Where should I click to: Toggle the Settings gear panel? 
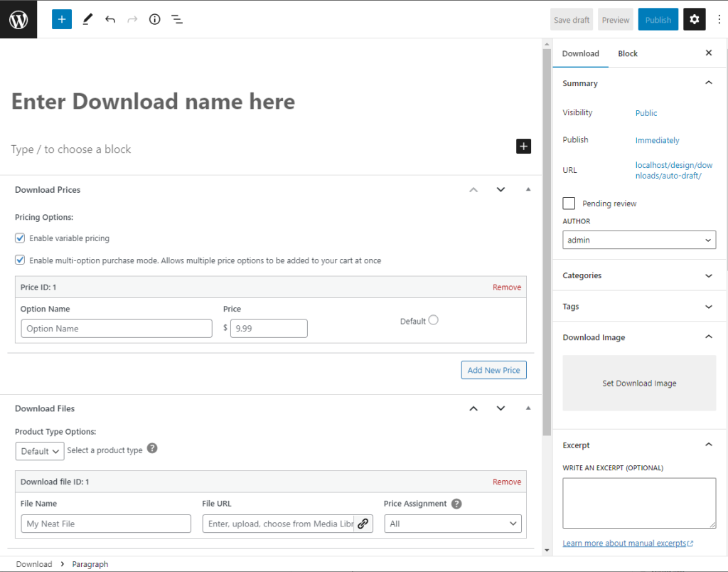[694, 19]
